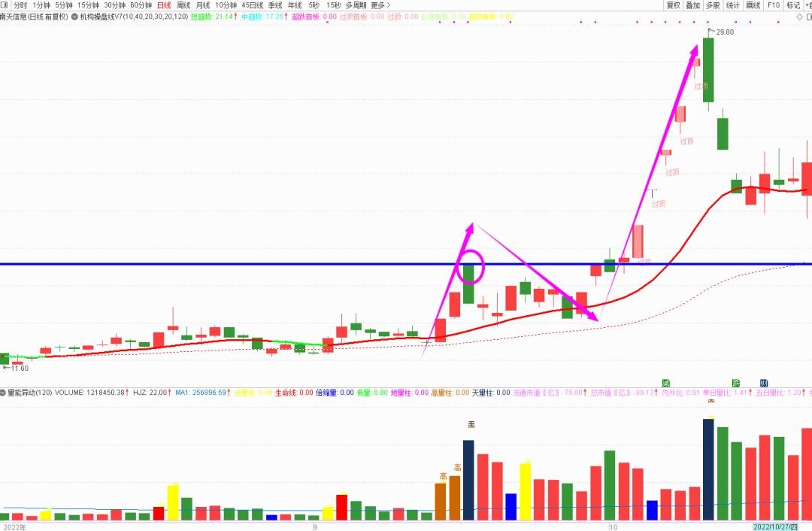
Task: Switch to the 60分钟 period tab
Action: [x=141, y=5]
